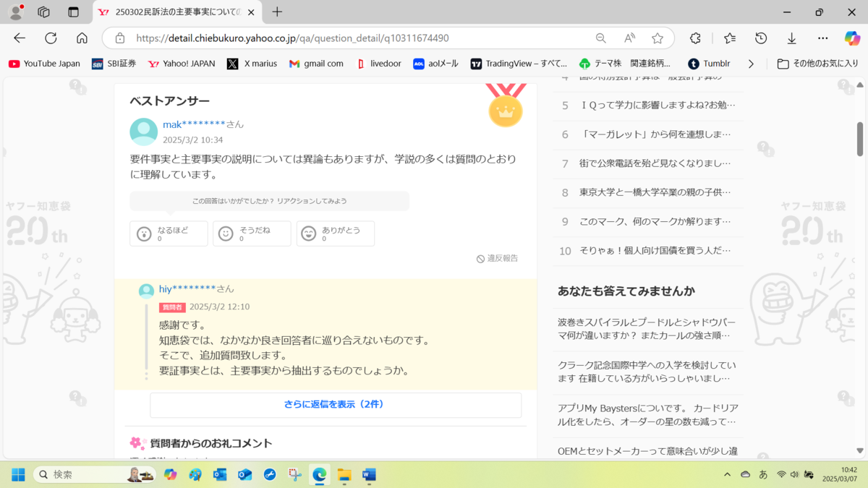The width and height of the screenshot is (868, 488).
Task: Open Word from taskbar
Action: coord(369,475)
